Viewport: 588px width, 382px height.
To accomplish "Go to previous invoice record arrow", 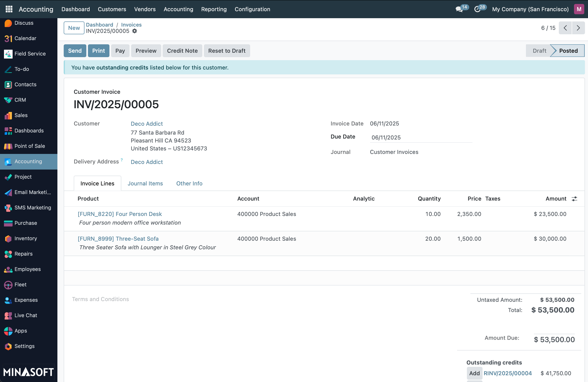I will click(x=565, y=28).
